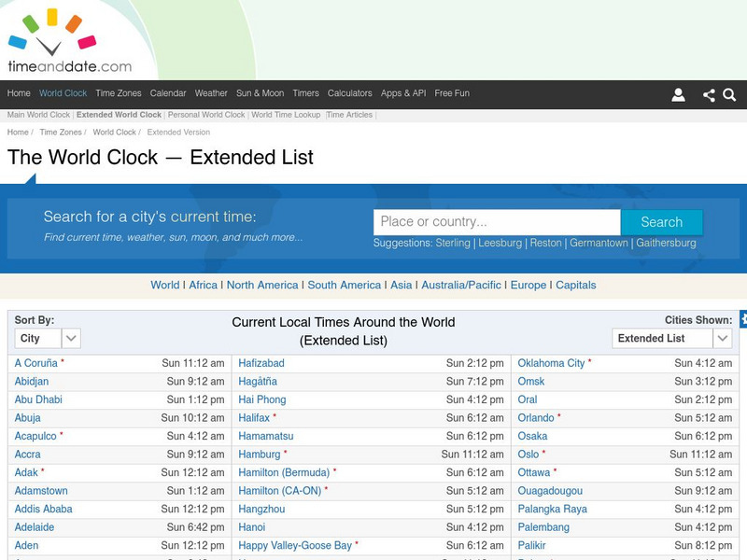Choose the Gaithersburg suggestion

[x=666, y=243]
